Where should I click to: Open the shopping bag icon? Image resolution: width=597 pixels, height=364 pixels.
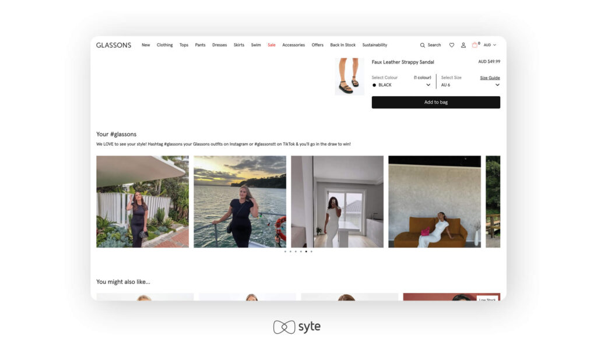475,45
